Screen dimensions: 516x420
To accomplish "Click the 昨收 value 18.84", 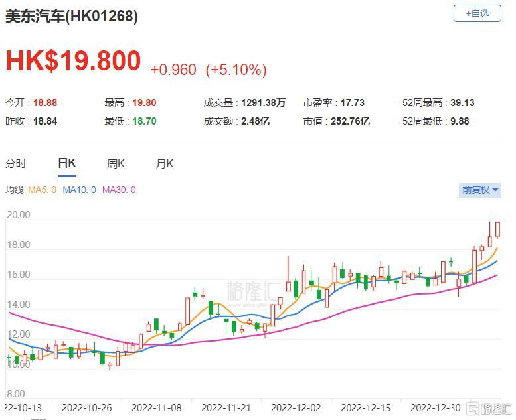I will click(x=45, y=121).
